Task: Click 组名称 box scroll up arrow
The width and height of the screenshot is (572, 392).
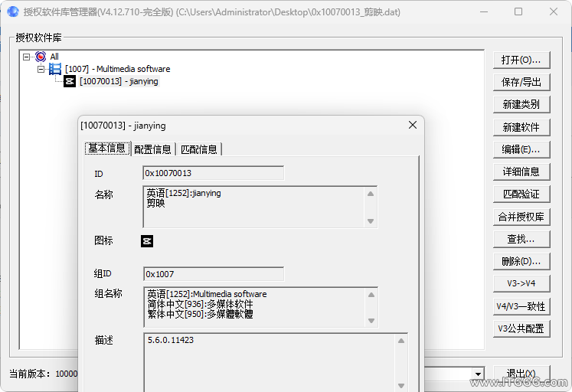Action: (371, 295)
